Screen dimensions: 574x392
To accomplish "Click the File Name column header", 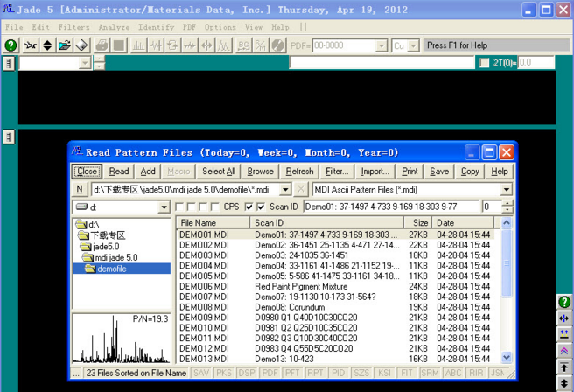I will click(x=213, y=222).
